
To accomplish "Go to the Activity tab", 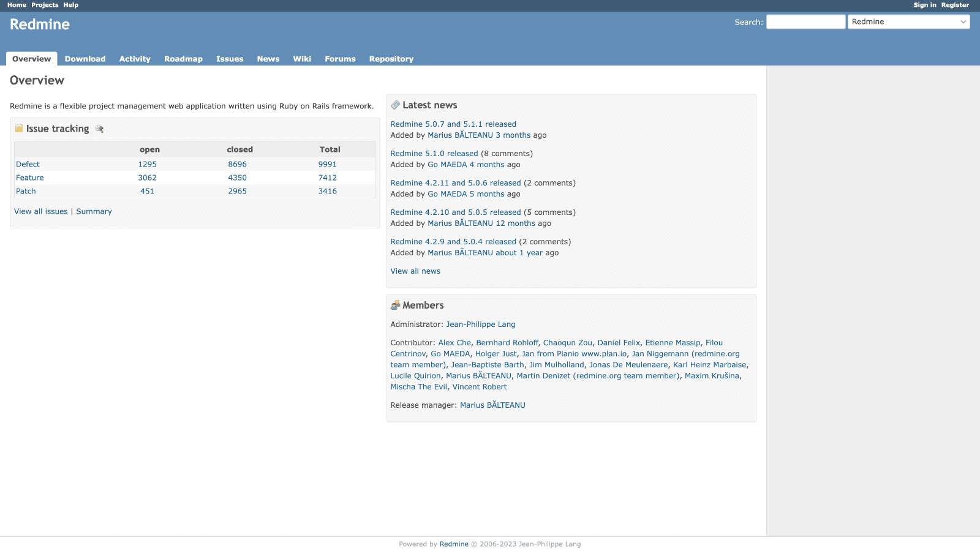I will pyautogui.click(x=135, y=59).
